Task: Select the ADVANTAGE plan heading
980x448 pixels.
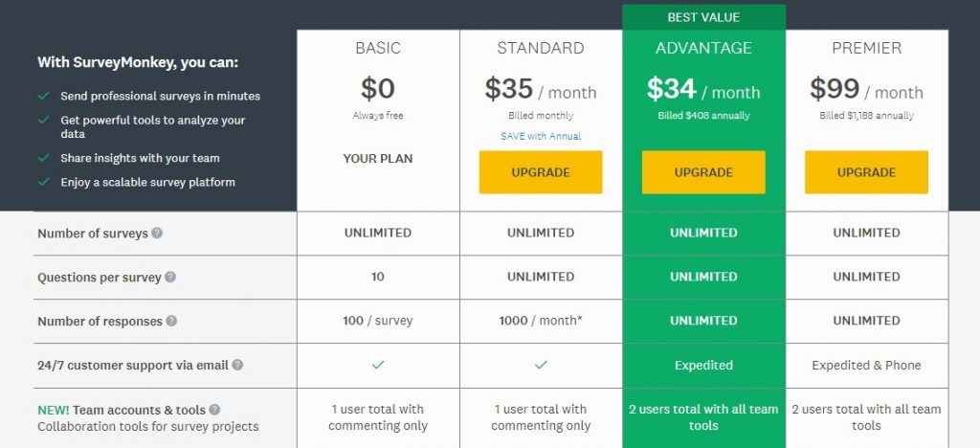Action: pos(703,48)
